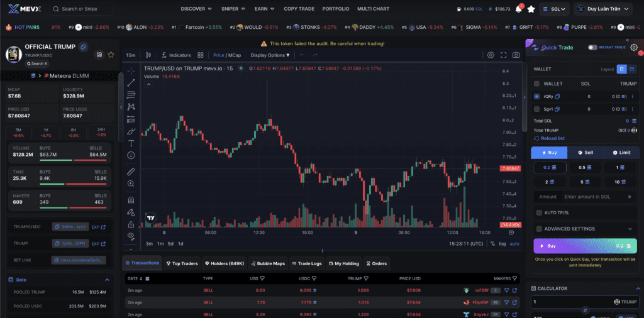The height and width of the screenshot is (318, 644).
Task: Switch to the Holders (649K) tab
Action: [225, 263]
